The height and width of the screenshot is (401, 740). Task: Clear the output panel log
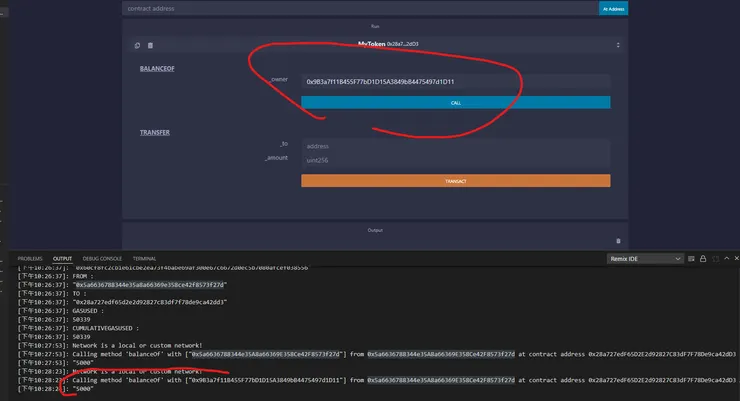click(x=691, y=259)
